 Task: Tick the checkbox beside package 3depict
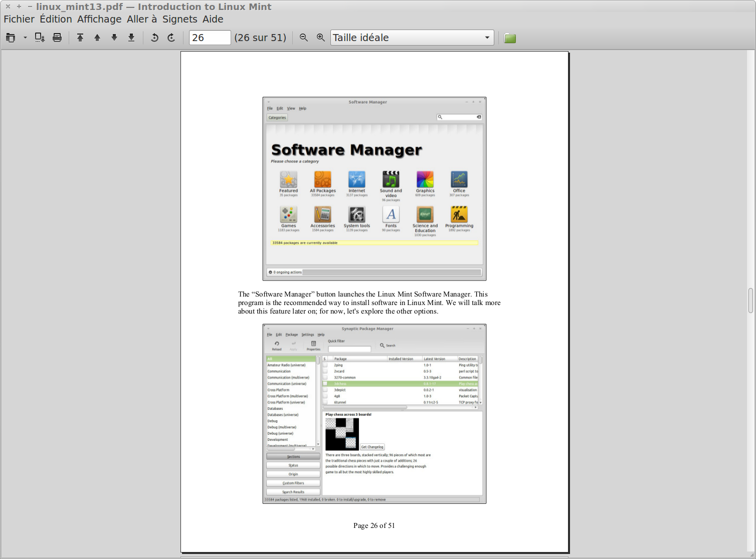click(x=325, y=390)
